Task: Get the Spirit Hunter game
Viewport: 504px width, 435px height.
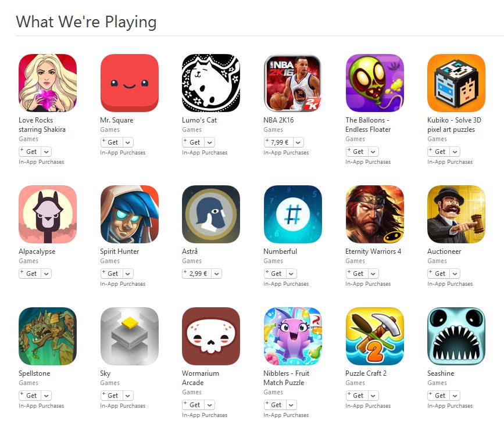Action: (x=112, y=274)
